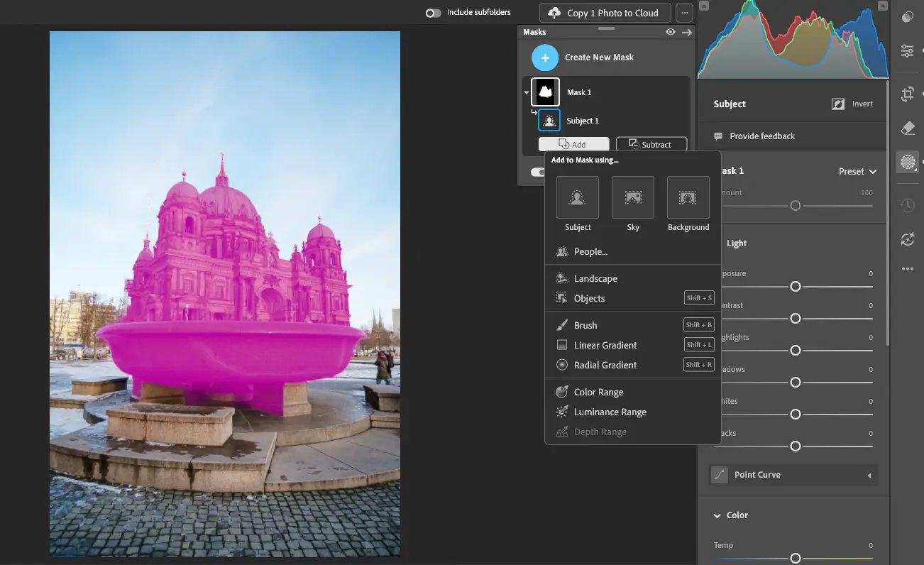Click the speech bubble Provide feedback icon
Image resolution: width=924 pixels, height=565 pixels.
tap(717, 136)
